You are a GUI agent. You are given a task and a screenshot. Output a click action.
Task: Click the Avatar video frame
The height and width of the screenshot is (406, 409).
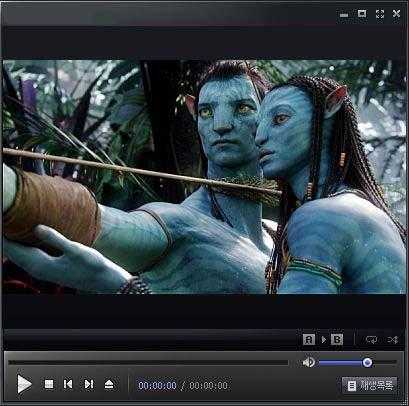pyautogui.click(x=204, y=177)
